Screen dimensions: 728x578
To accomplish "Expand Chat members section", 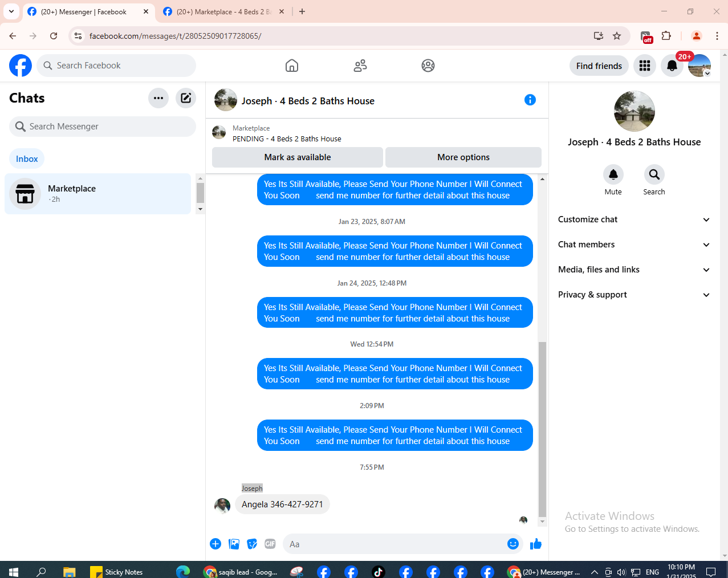I will click(634, 245).
